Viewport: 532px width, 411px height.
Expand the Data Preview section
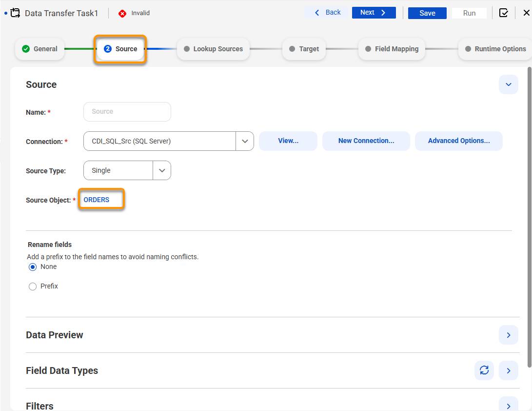click(508, 335)
